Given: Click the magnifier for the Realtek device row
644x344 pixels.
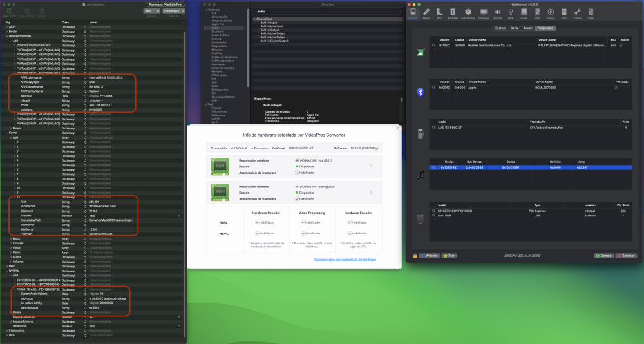Looking at the screenshot, I should click(433, 46).
